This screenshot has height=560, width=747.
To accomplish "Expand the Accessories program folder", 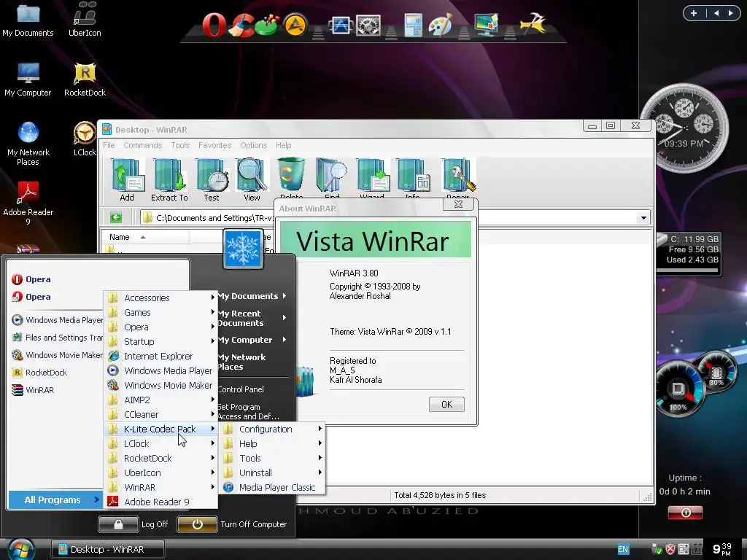I will pos(161,297).
